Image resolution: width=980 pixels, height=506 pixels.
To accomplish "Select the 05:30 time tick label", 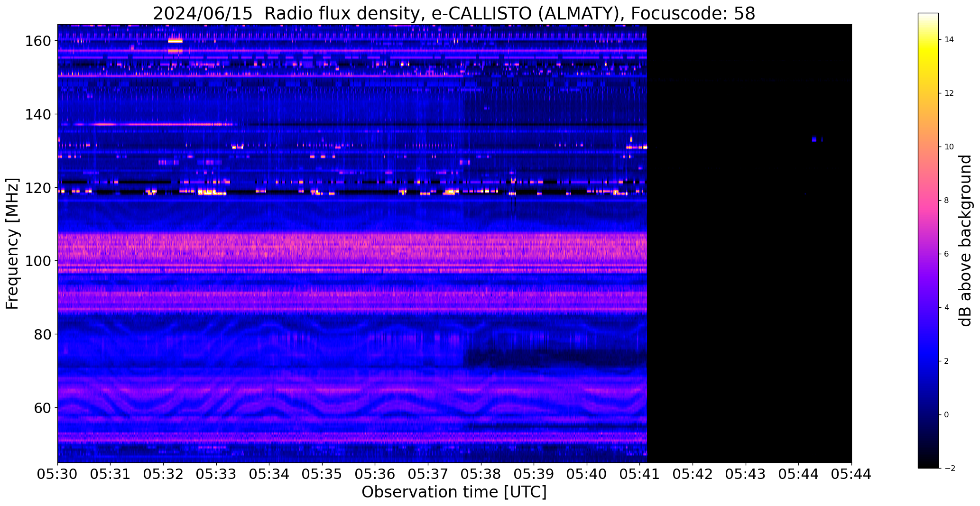I will pyautogui.click(x=58, y=474).
